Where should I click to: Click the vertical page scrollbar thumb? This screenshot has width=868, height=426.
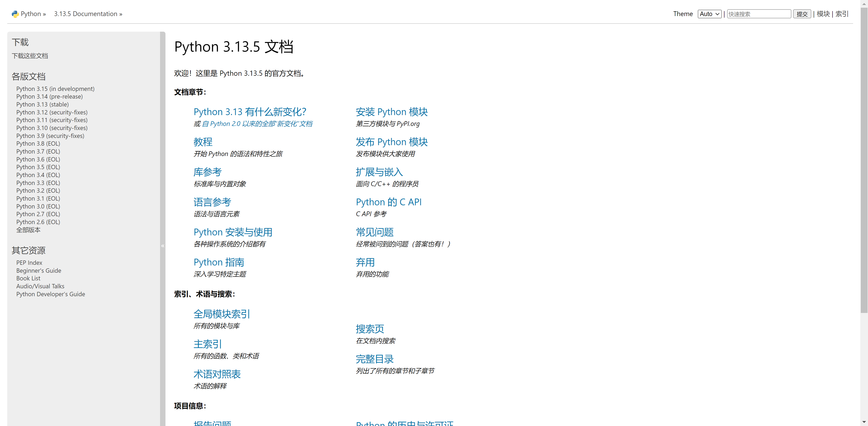tap(864, 160)
